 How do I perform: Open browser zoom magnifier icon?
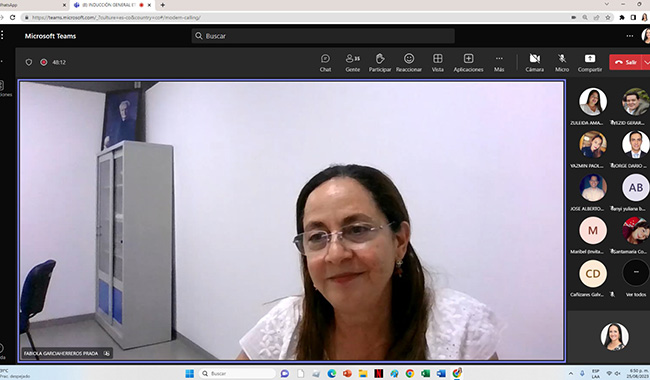(x=585, y=17)
